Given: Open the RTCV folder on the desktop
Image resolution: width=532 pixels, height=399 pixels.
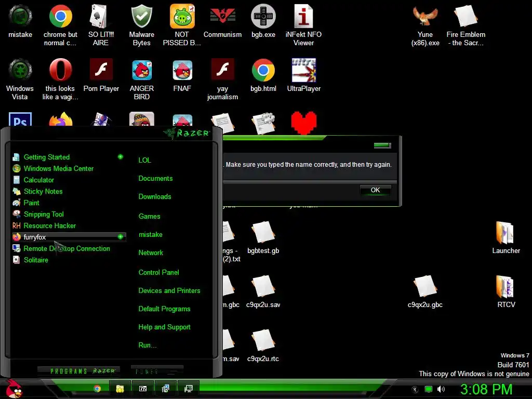Looking at the screenshot, I should tap(506, 287).
